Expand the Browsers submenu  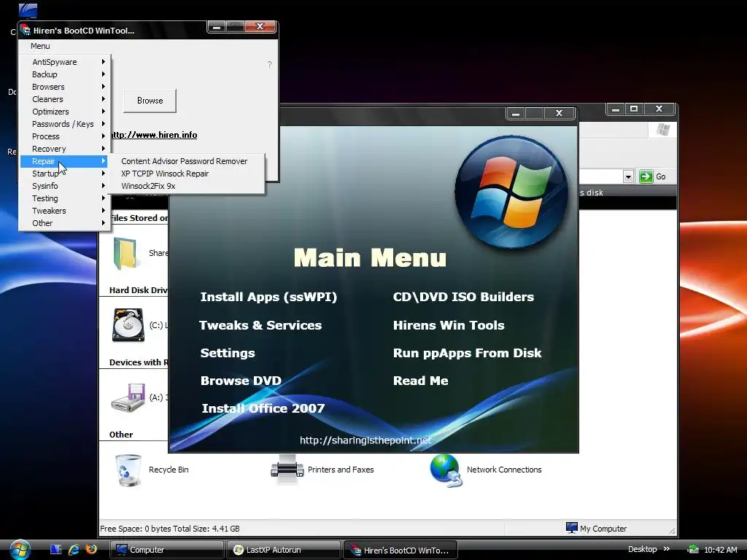[63, 87]
